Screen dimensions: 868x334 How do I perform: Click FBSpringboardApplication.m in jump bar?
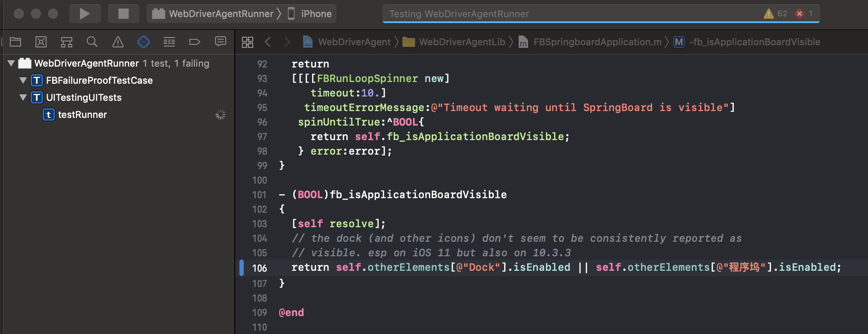pyautogui.click(x=590, y=42)
